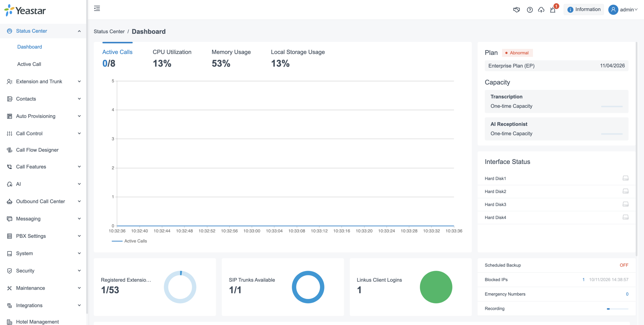Open the Active Call submenu item

coord(29,64)
